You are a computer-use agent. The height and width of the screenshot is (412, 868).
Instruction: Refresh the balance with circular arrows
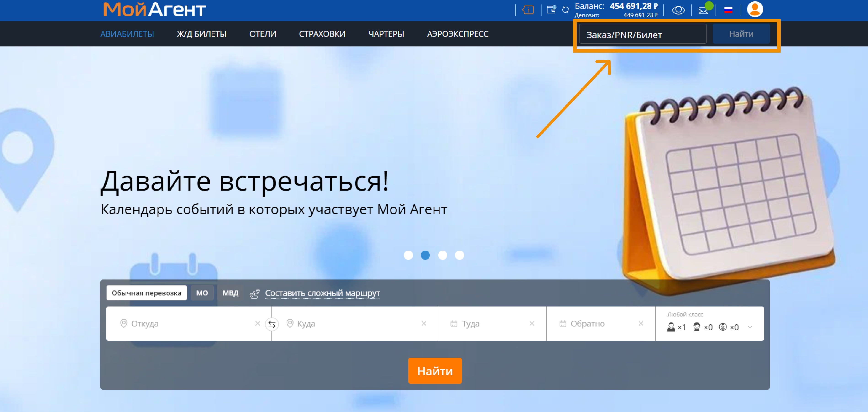coord(565,10)
